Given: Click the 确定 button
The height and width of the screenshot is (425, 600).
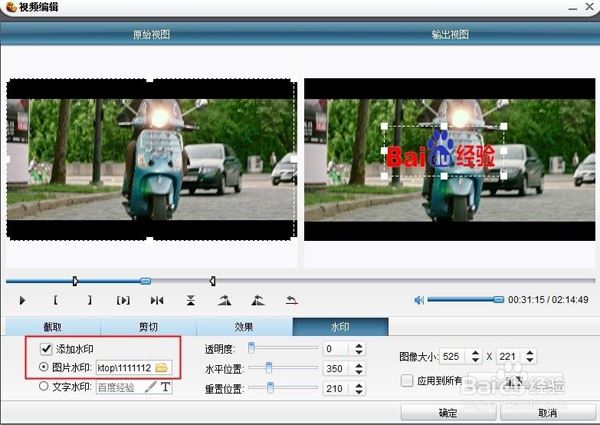Looking at the screenshot, I should (448, 413).
